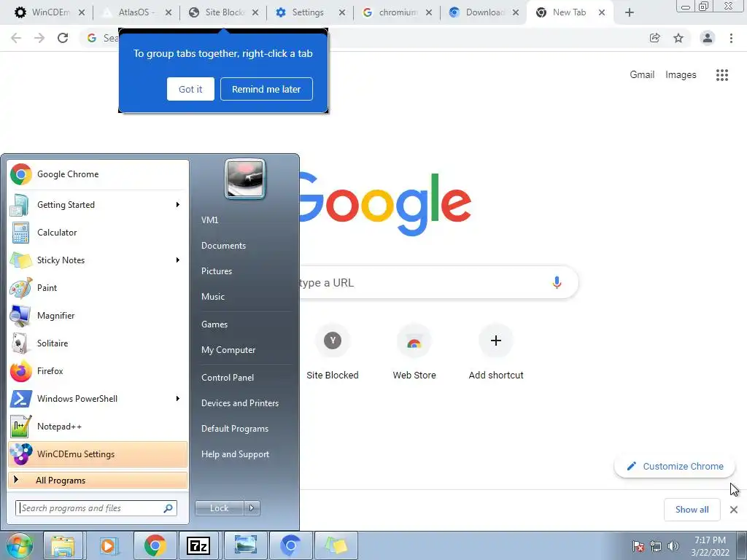Open Pictures from Start menu

pos(216,271)
